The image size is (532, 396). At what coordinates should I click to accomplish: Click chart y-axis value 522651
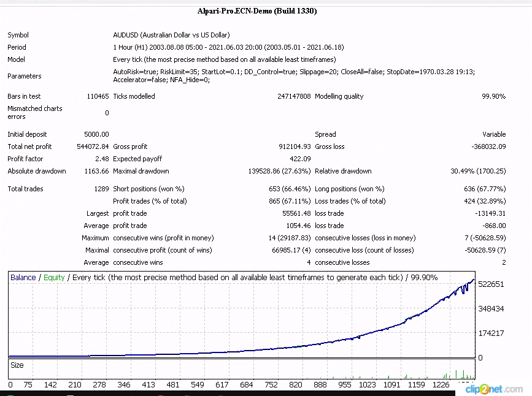pyautogui.click(x=491, y=284)
